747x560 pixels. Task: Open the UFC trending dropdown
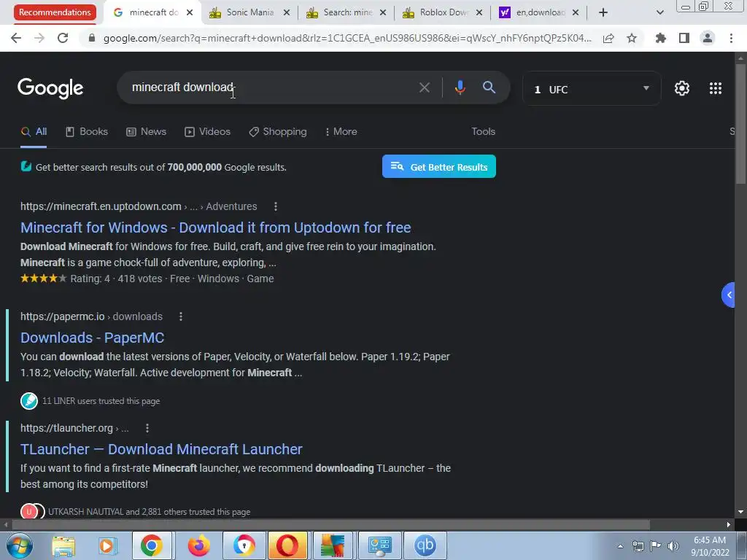(592, 88)
